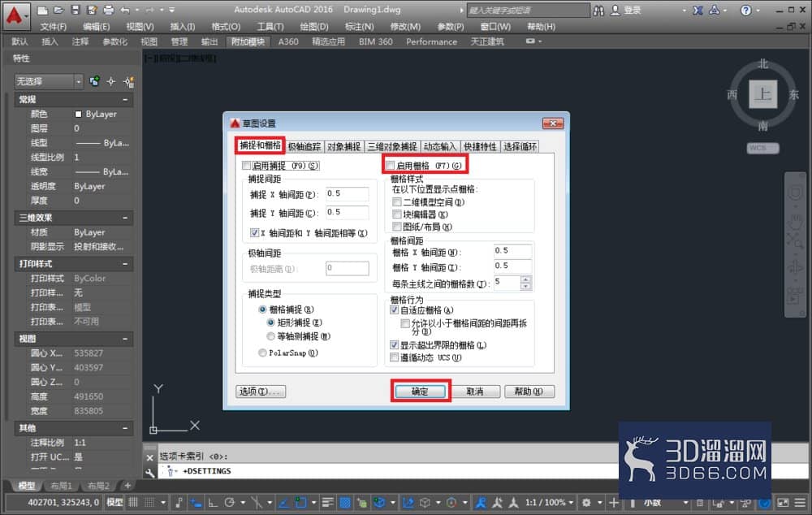The image size is (812, 515).
Task: Click the Autodesk Exchange X icon
Action: coord(698,10)
